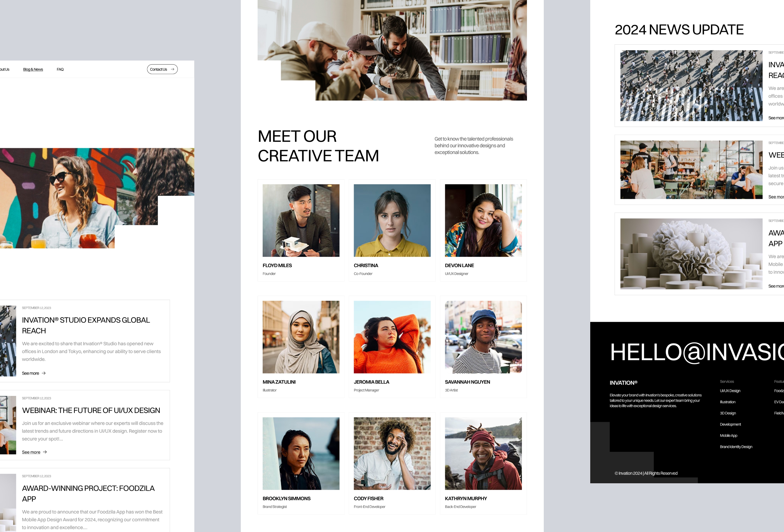Open the Illustration service link
The height and width of the screenshot is (532, 784).
(727, 402)
